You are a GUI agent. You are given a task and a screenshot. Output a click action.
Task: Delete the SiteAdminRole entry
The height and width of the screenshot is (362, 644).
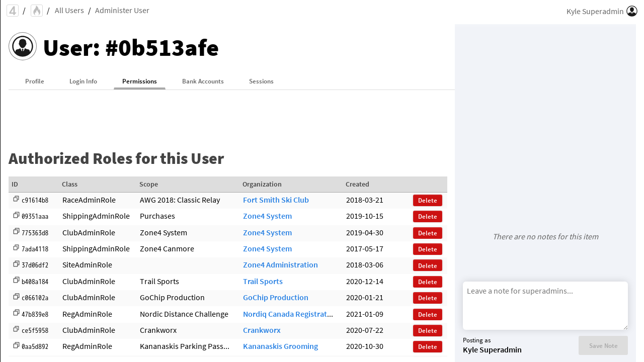click(427, 265)
